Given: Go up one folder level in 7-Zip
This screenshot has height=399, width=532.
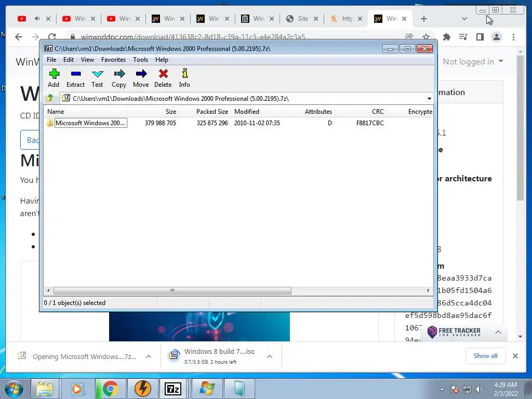Looking at the screenshot, I should [50, 98].
